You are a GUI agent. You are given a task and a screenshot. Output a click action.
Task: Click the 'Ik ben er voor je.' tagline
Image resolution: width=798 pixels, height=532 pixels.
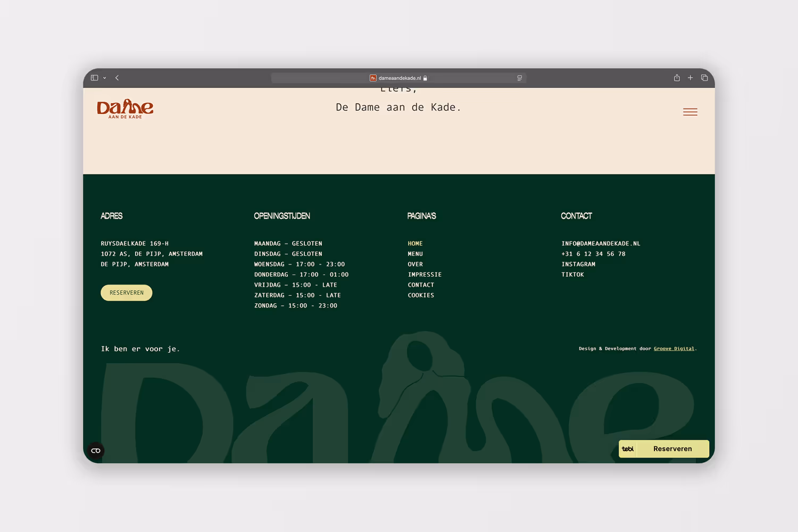140,349
